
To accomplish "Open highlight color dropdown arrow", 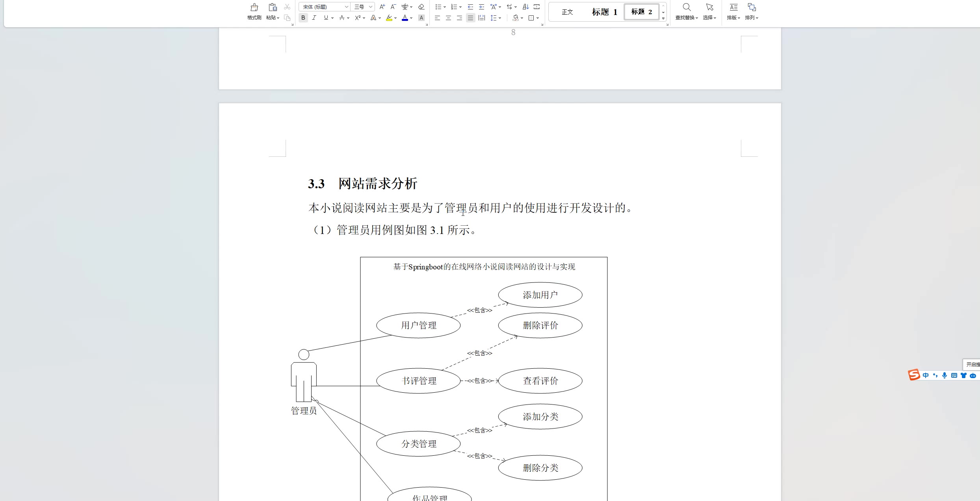I will [395, 18].
